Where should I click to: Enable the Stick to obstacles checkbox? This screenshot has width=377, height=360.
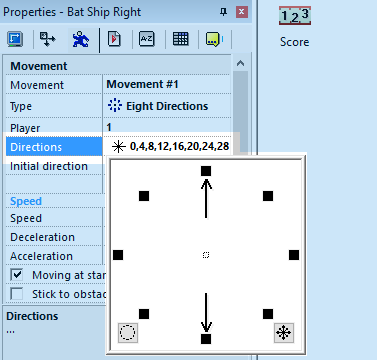17,294
